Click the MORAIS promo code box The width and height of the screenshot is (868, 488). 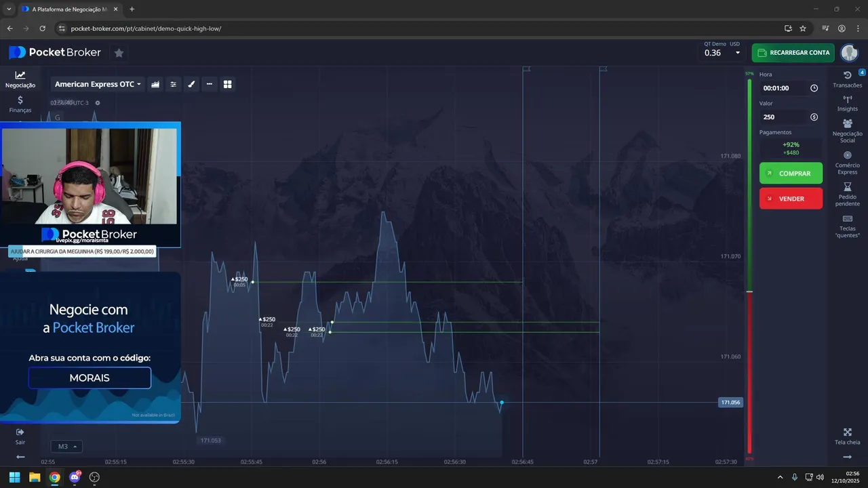(90, 378)
